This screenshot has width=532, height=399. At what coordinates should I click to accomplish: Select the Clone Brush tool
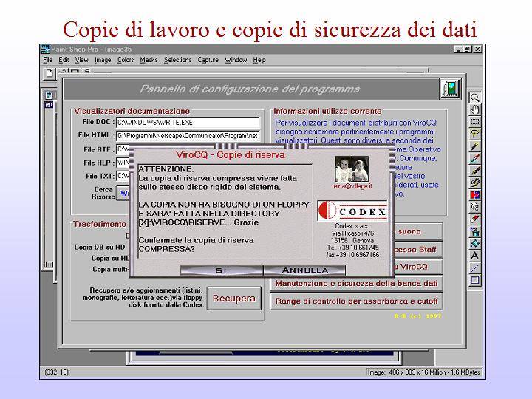click(474, 183)
